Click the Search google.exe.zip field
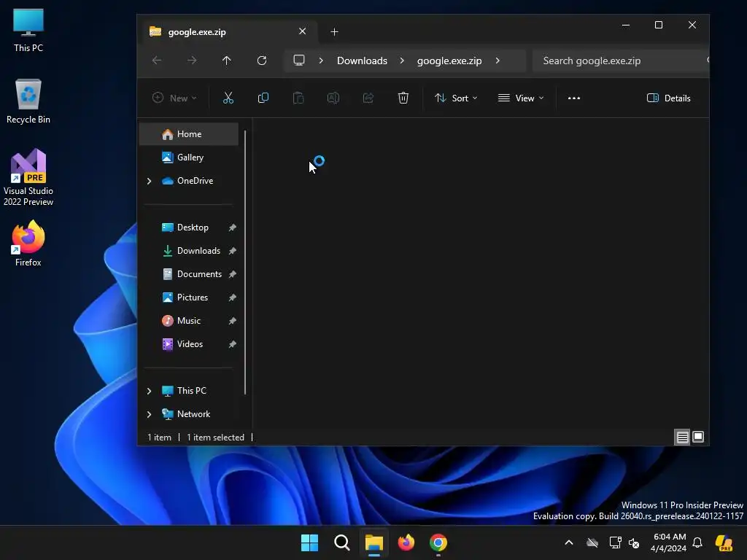 pos(619,61)
